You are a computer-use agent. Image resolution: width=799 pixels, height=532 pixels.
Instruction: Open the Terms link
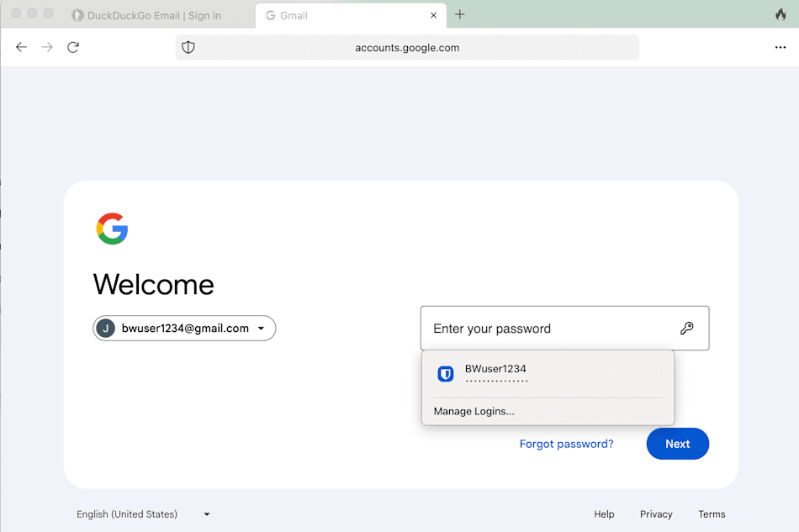712,514
